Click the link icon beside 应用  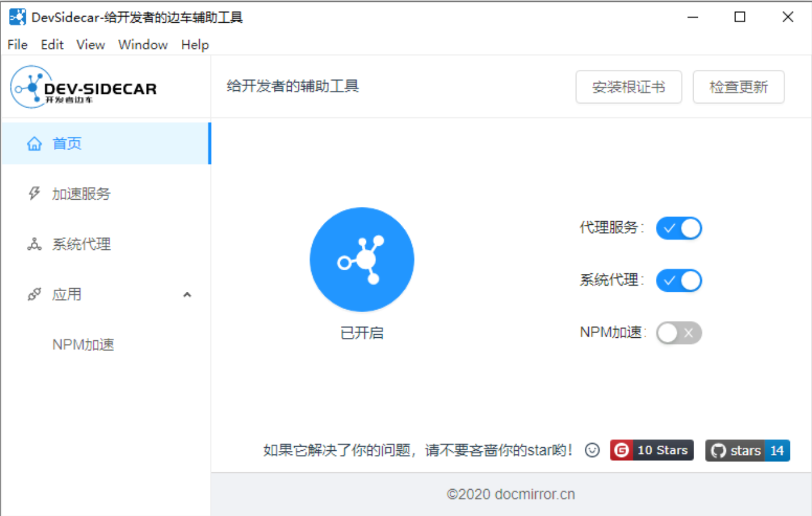tap(35, 294)
